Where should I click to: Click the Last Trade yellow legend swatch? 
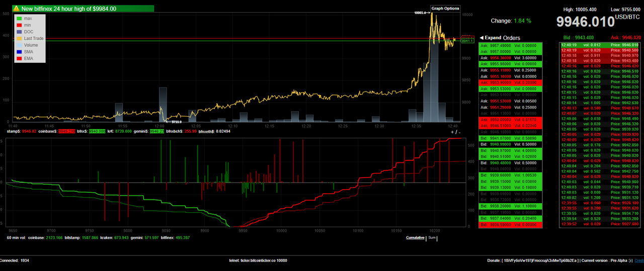pos(19,38)
